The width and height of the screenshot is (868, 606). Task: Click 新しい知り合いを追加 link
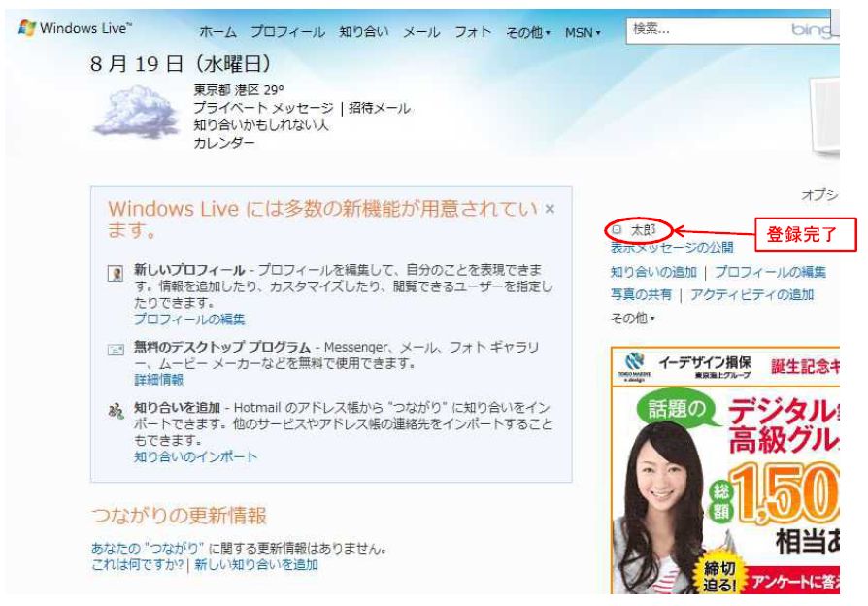point(256,565)
